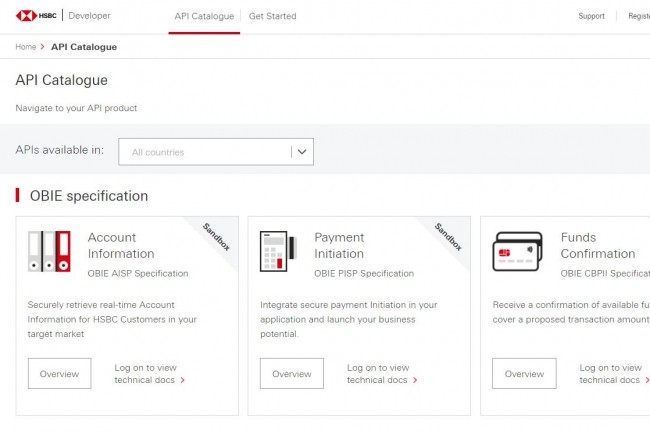The width and height of the screenshot is (650, 433).
Task: Open Overview for Payment Initiation
Action: click(x=292, y=373)
